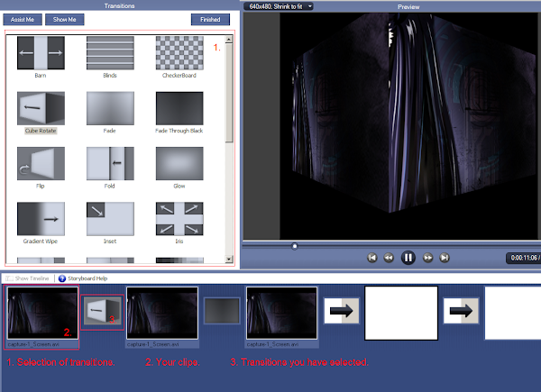
Task: Fast forward the preview
Action: [x=427, y=258]
